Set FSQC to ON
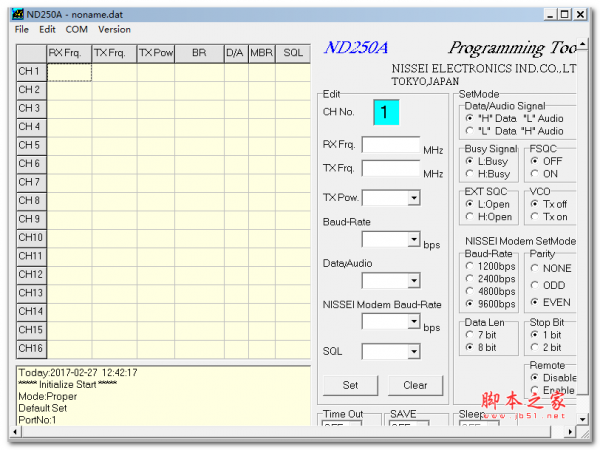Image resolution: width=600 pixels, height=450 pixels. coord(544,174)
